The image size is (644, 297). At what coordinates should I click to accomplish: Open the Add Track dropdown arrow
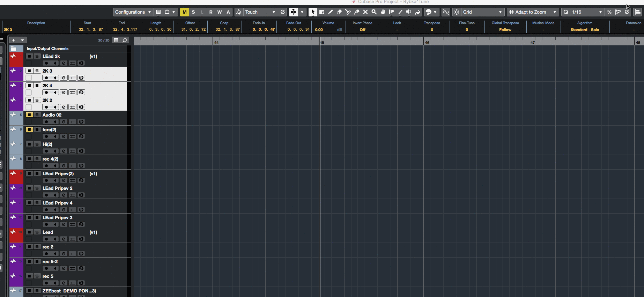point(22,40)
